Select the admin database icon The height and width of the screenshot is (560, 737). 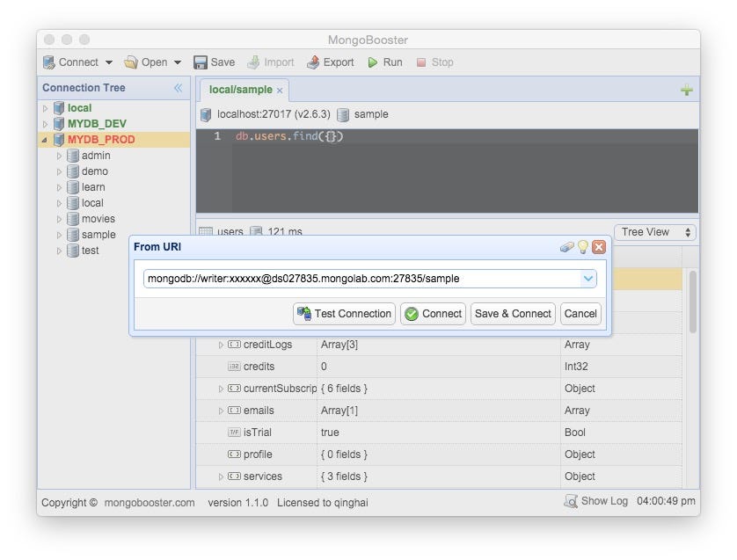(73, 156)
